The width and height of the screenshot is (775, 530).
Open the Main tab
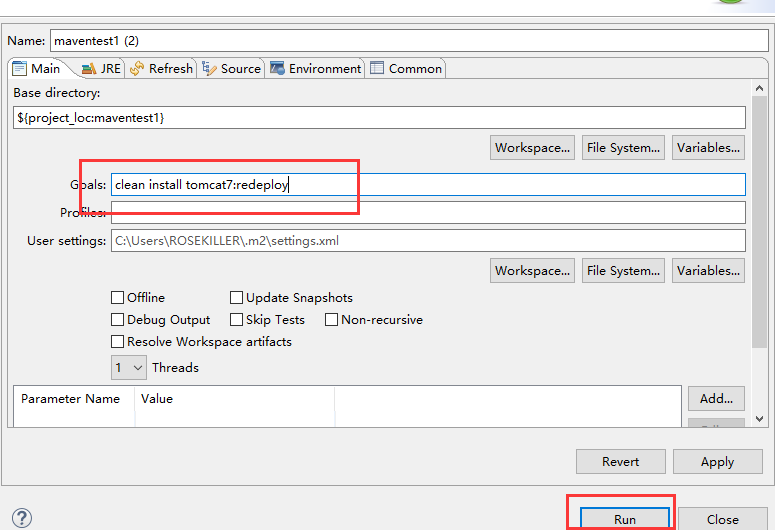point(37,69)
